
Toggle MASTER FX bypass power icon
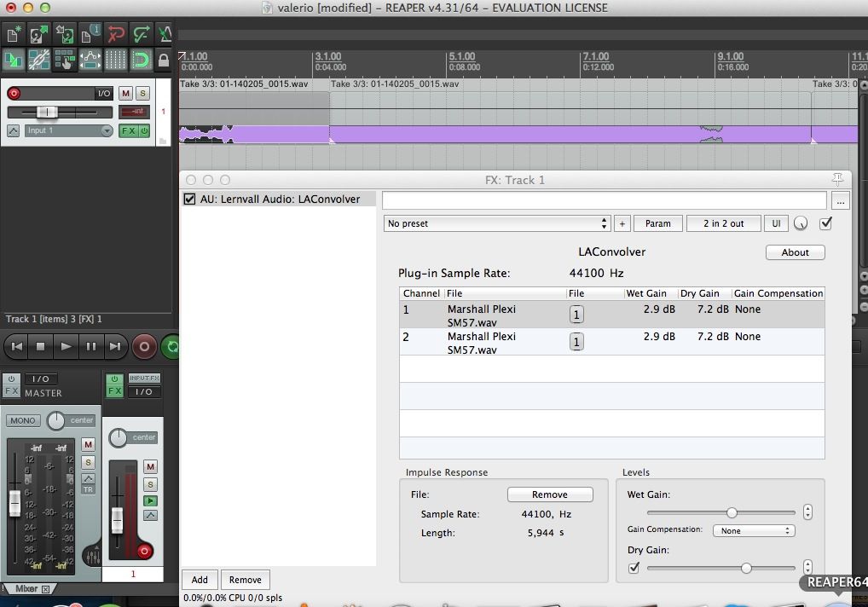click(x=11, y=379)
